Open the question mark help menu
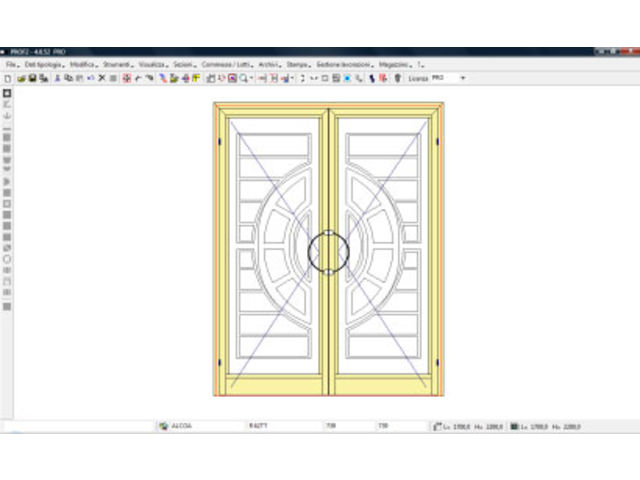The height and width of the screenshot is (480, 640). [419, 64]
